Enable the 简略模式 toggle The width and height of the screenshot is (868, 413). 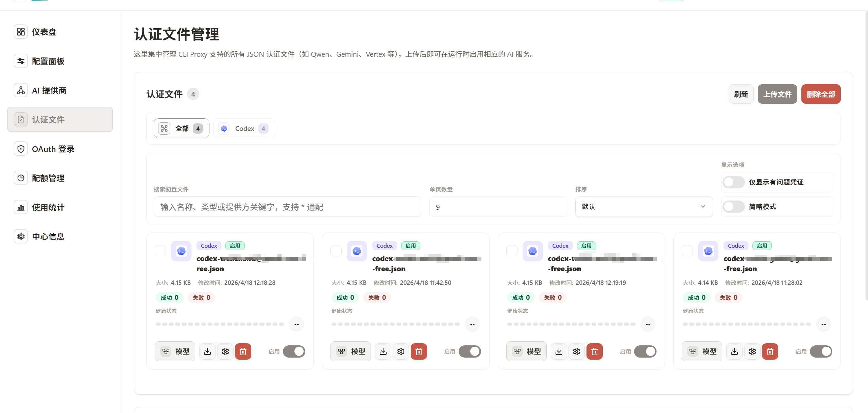pos(733,207)
